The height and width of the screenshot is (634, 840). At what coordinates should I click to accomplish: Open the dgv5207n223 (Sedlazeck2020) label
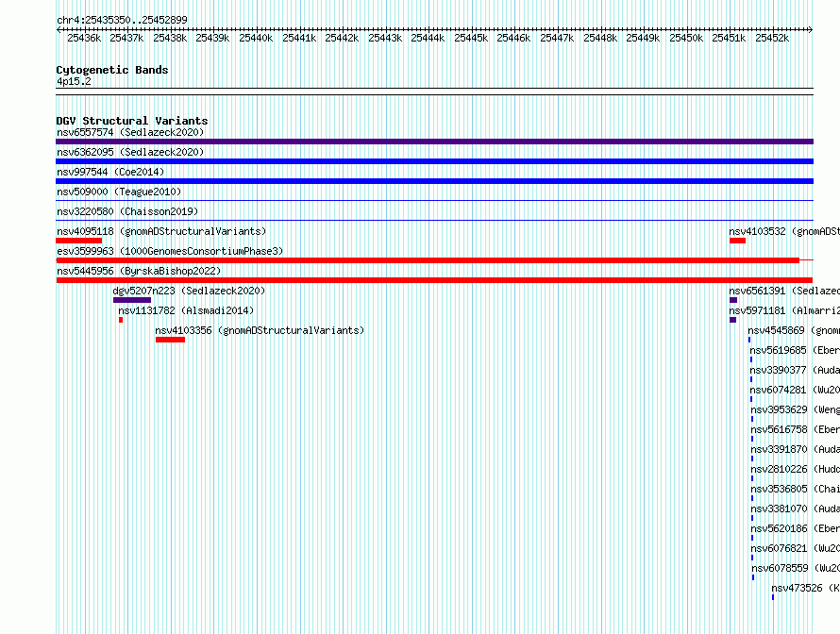(189, 291)
